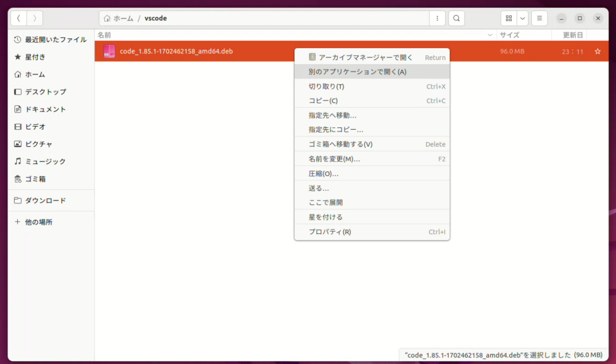
Task: Select 名前を変更(M)… entry
Action: (372, 159)
